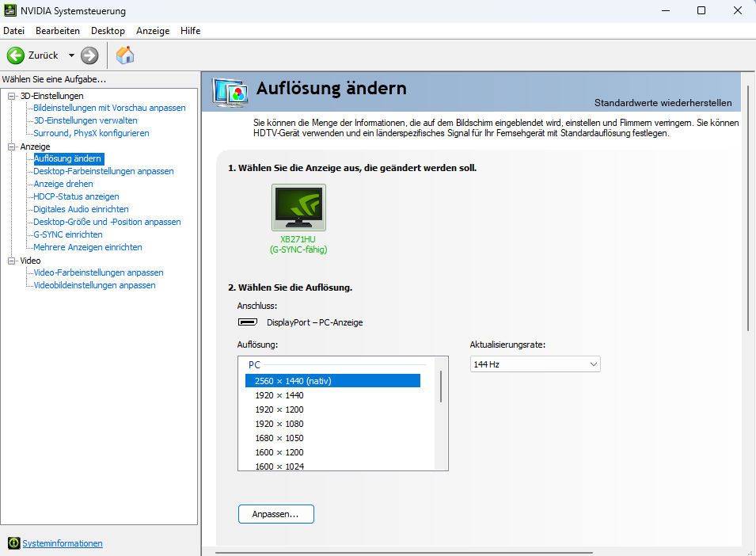Click the NVIDIA title bar logo icon
Viewport: 756px width, 556px height.
coord(9,10)
